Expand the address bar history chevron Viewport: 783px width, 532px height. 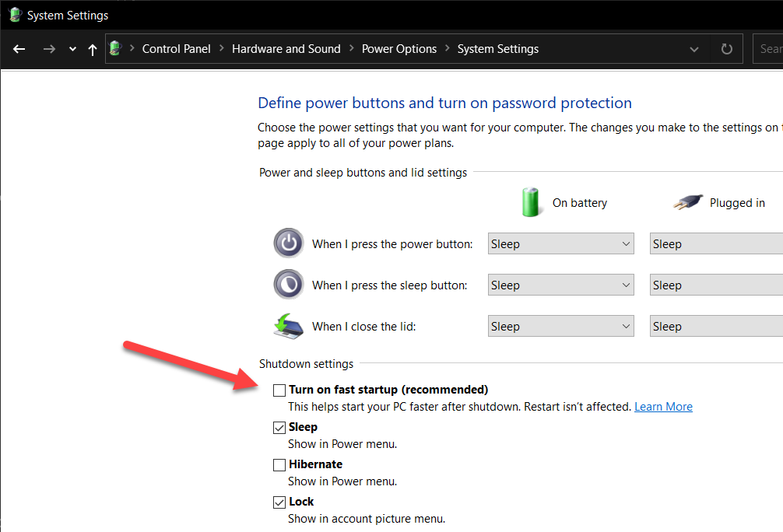[693, 48]
